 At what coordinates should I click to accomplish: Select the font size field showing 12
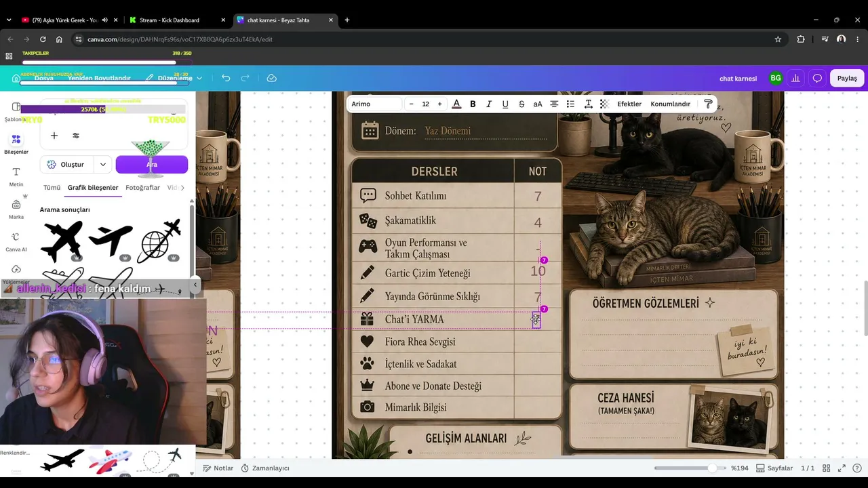pos(425,104)
